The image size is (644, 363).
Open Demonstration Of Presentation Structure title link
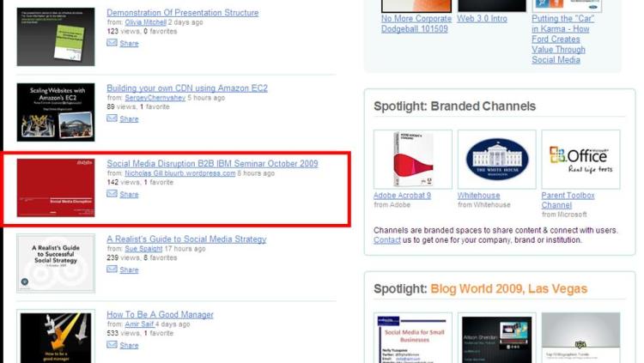[x=183, y=13]
